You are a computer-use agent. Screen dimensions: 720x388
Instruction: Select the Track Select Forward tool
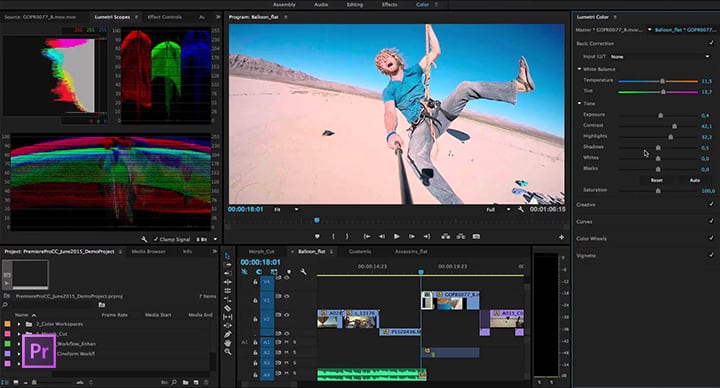point(227,264)
